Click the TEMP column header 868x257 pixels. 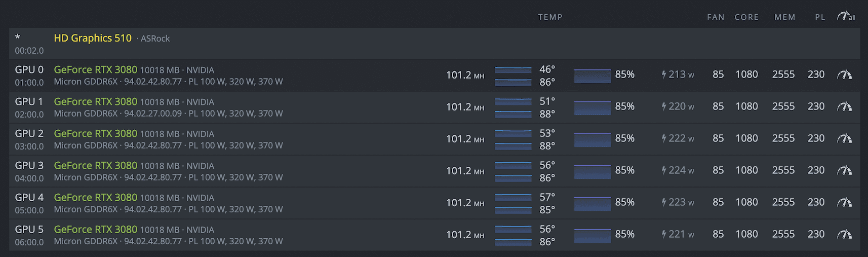550,17
